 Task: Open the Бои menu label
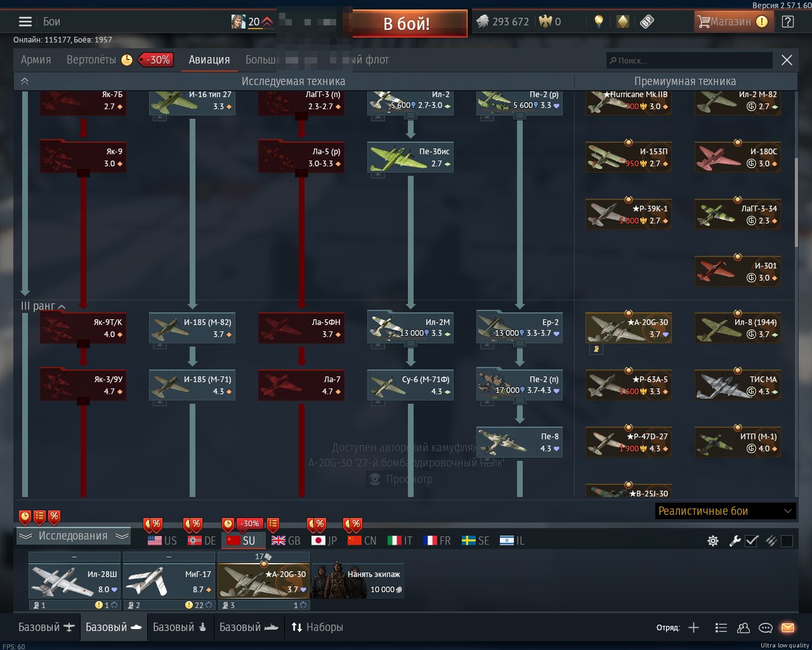click(51, 22)
